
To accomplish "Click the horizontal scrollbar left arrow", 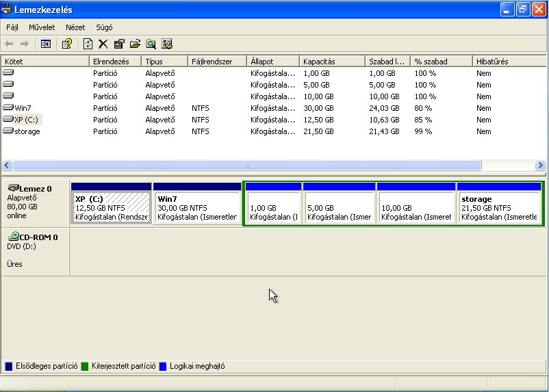I will pos(7,165).
